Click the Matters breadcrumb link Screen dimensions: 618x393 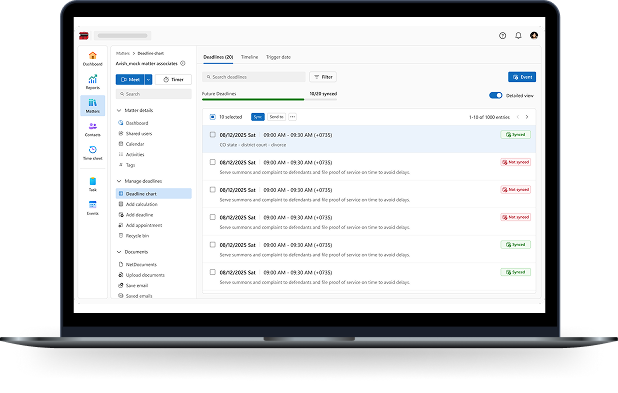(x=123, y=53)
